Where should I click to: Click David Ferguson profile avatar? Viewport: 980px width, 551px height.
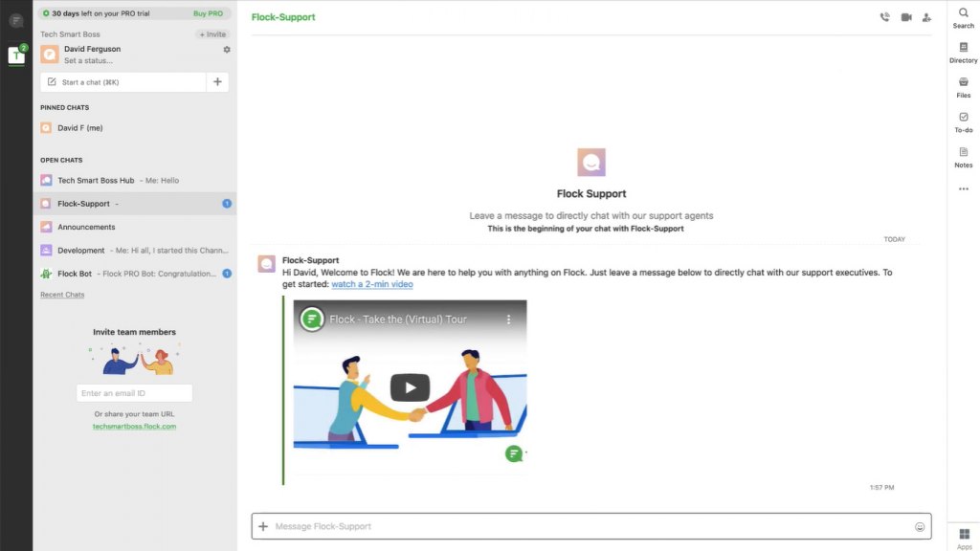click(50, 55)
